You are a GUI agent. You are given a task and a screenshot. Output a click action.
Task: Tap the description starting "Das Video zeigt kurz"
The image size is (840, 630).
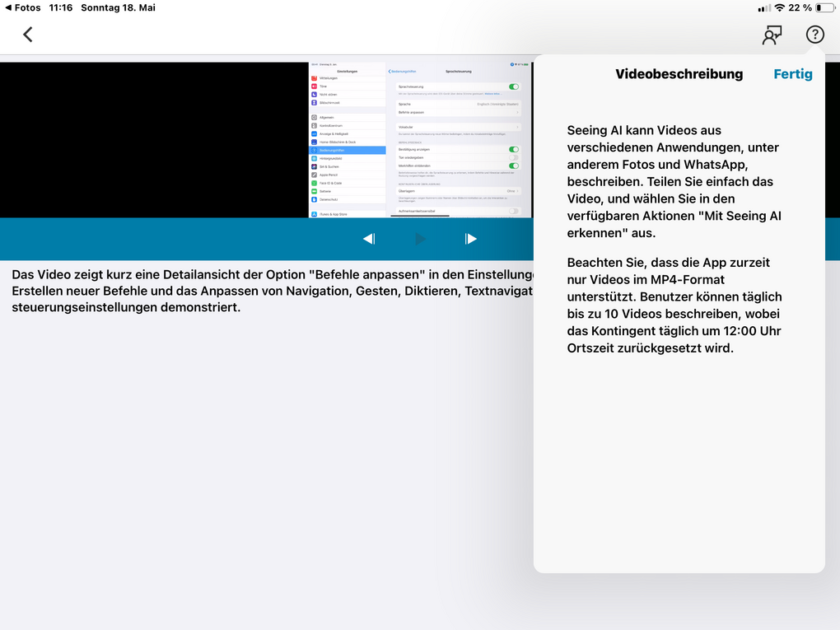[x=273, y=291]
